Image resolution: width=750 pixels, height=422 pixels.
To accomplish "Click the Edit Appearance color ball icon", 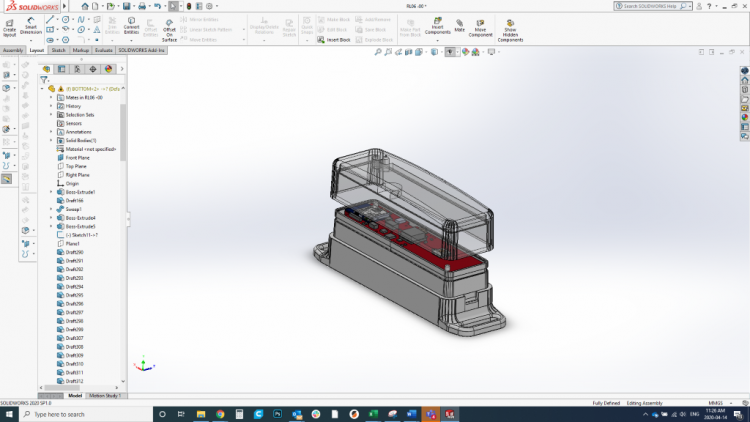I will point(465,52).
